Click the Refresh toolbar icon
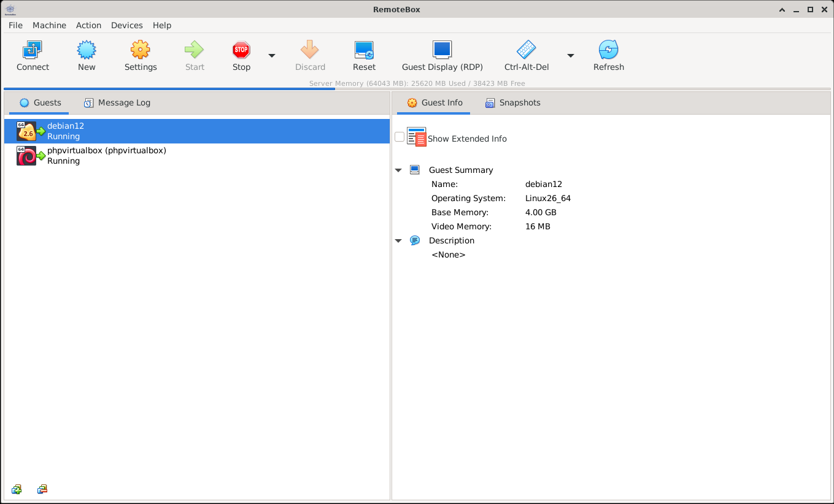Image resolution: width=834 pixels, height=504 pixels. pos(608,50)
